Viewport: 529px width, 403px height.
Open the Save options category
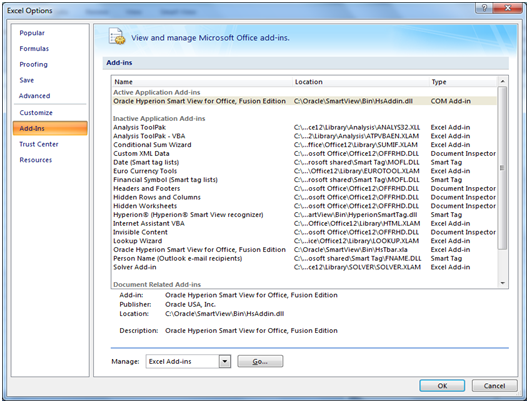(x=27, y=80)
